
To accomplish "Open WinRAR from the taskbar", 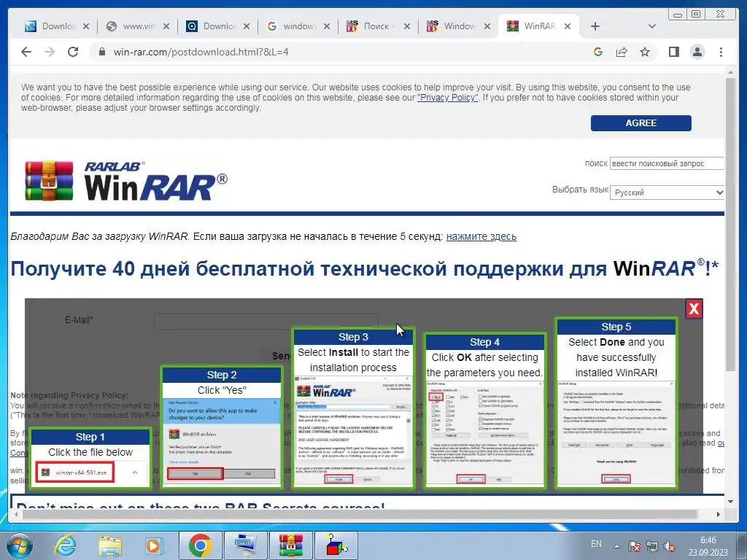I will (290, 545).
